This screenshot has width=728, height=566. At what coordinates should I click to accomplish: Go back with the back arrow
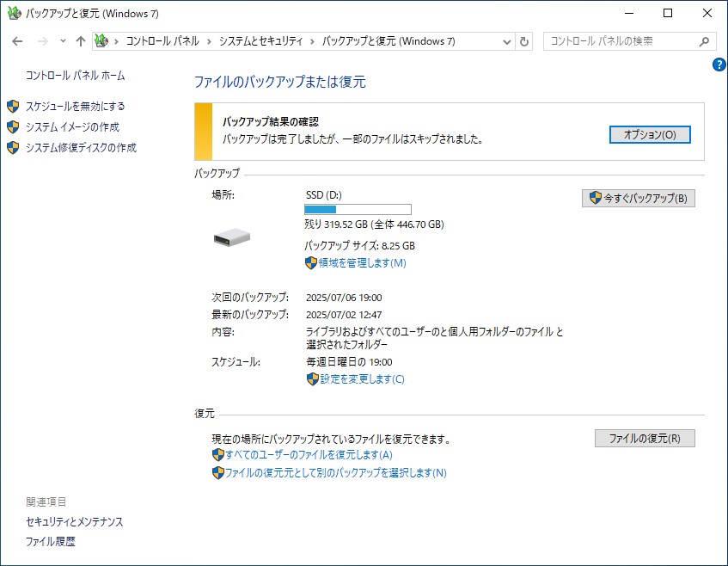17,41
